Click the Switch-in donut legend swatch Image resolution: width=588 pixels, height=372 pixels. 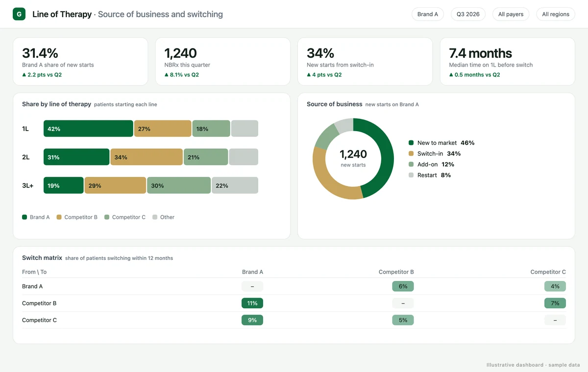point(411,154)
